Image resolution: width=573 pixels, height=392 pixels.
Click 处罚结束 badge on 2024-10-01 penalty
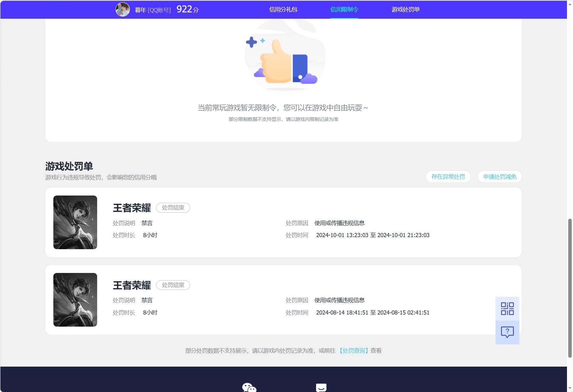point(173,208)
